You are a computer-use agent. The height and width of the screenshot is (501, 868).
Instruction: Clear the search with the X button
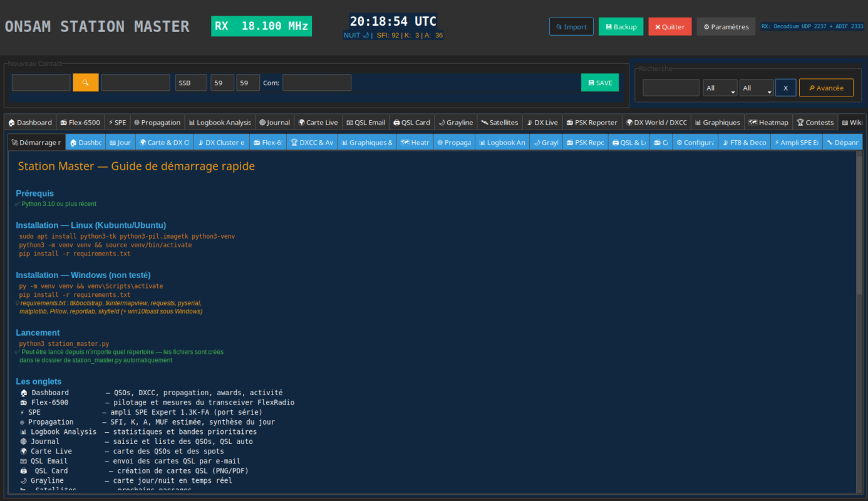pyautogui.click(x=786, y=88)
